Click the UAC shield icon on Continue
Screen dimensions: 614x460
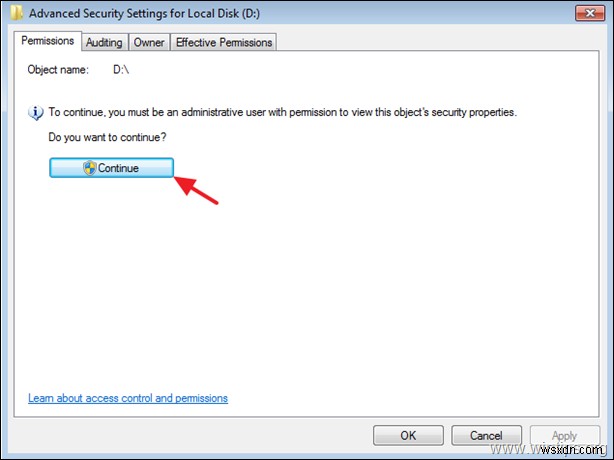(x=89, y=168)
